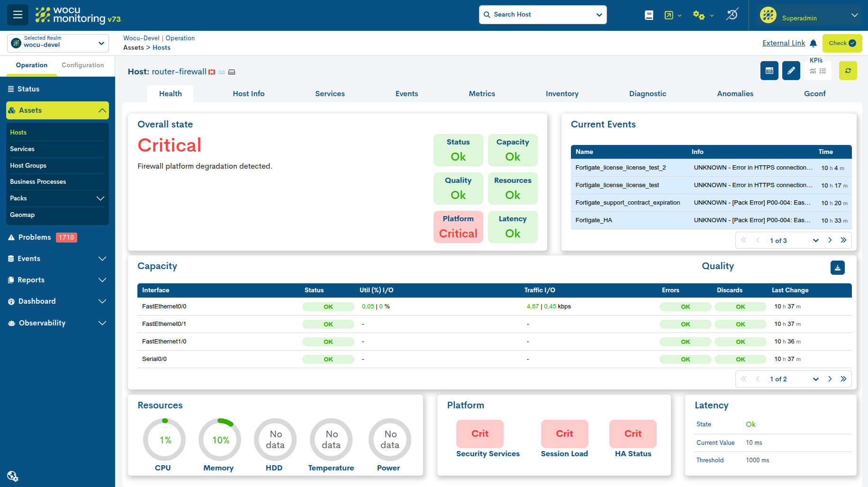Open the hamburger main menu

[18, 15]
